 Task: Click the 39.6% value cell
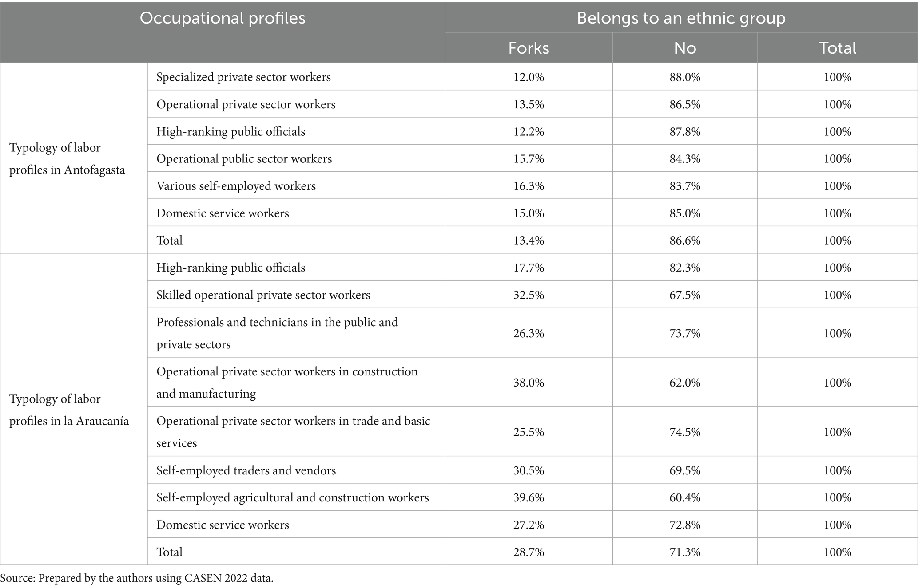pyautogui.click(x=529, y=497)
